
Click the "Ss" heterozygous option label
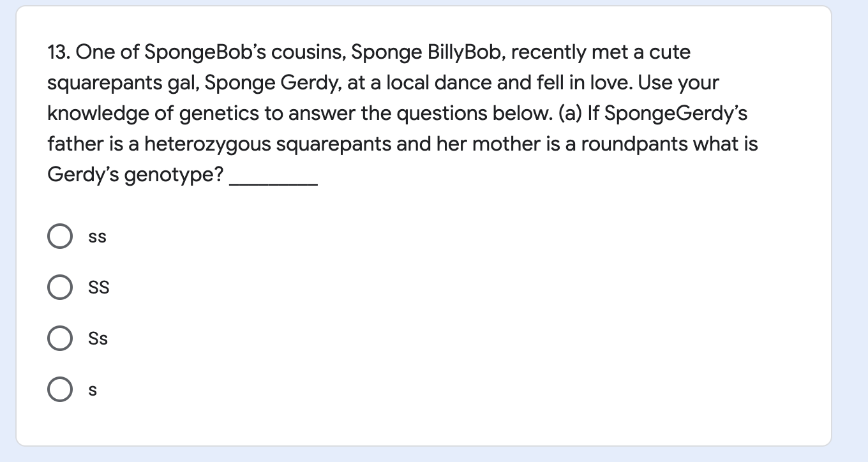tap(98, 338)
